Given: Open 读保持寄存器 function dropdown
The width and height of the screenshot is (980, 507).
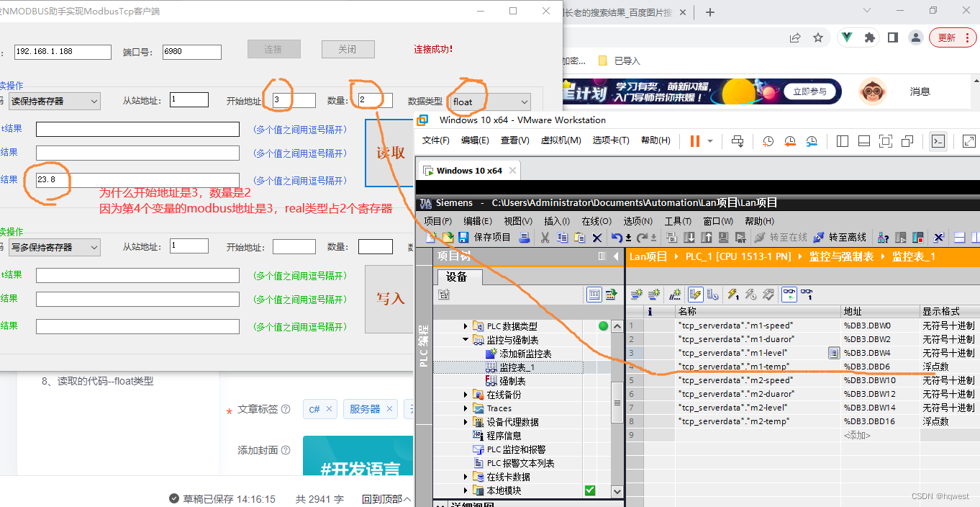Looking at the screenshot, I should click(x=55, y=102).
